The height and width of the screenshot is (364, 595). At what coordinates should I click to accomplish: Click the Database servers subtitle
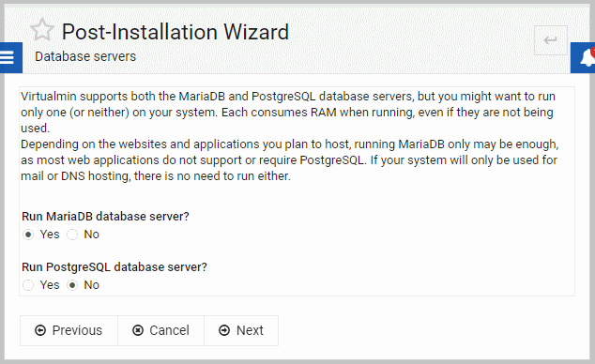(85, 56)
